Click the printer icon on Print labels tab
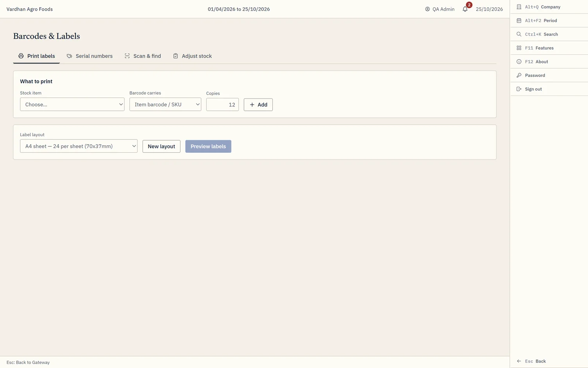 point(21,56)
